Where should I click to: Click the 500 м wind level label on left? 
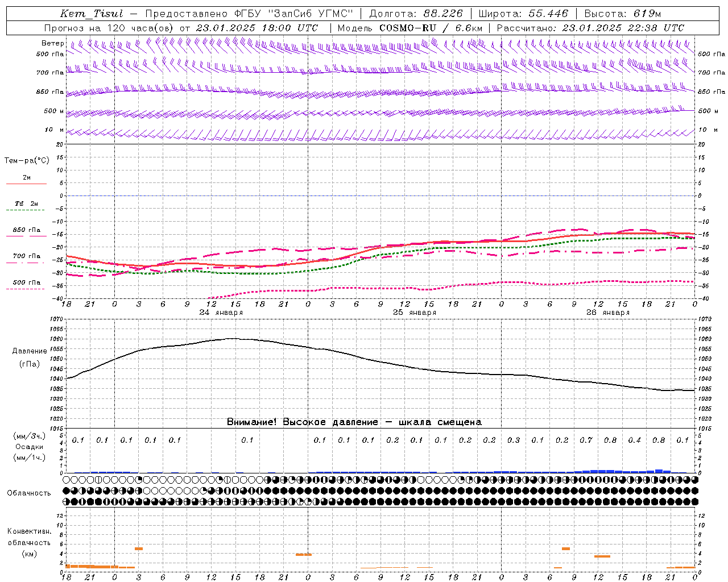(54, 111)
